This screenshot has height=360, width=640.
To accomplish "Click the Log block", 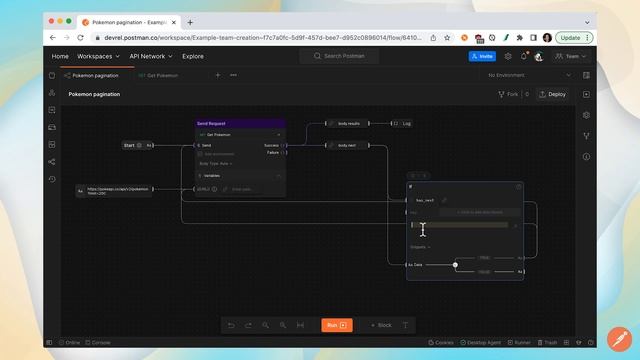I will coord(402,123).
